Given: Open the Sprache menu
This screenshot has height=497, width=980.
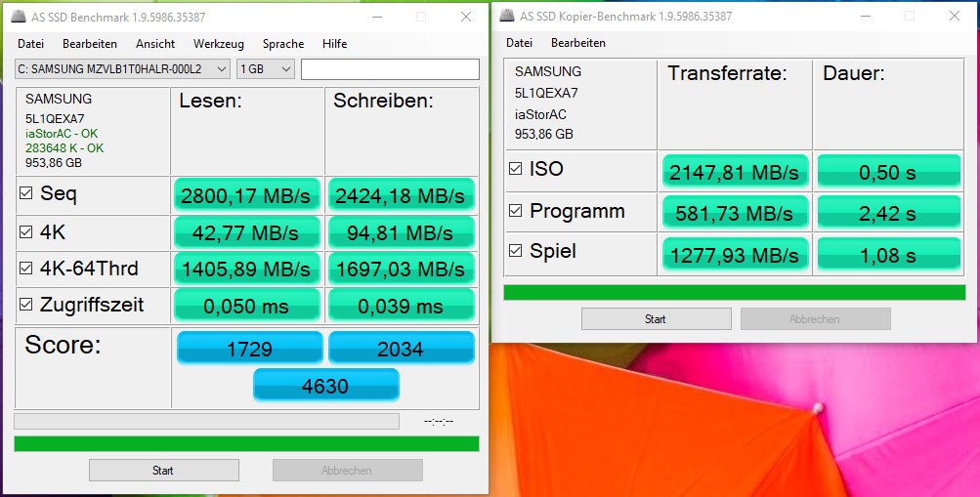Looking at the screenshot, I should 282,44.
